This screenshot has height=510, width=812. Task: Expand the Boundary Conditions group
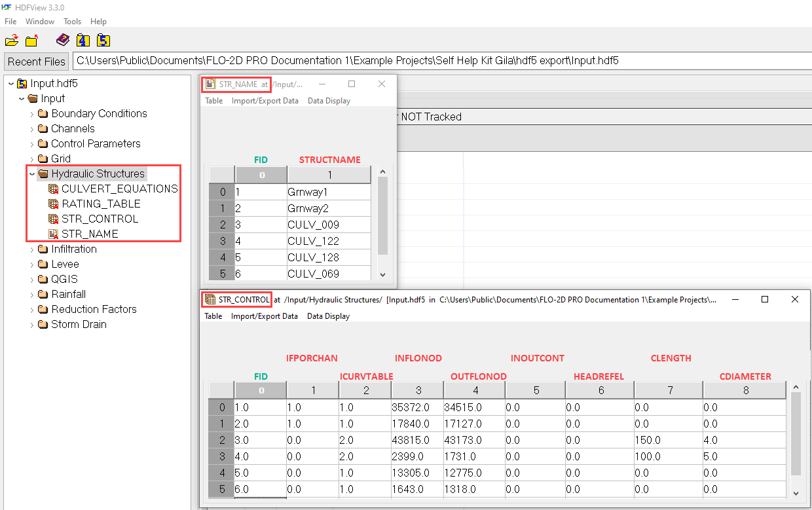point(31,114)
